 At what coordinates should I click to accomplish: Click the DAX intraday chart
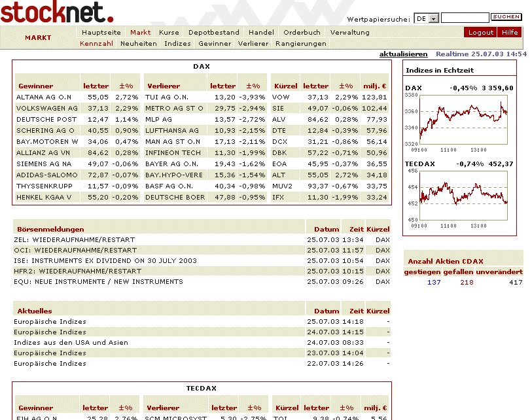(x=463, y=120)
